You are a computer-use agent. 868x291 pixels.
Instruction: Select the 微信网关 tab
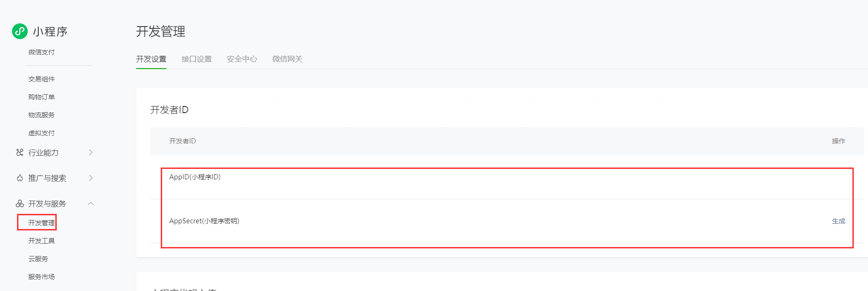(x=287, y=59)
